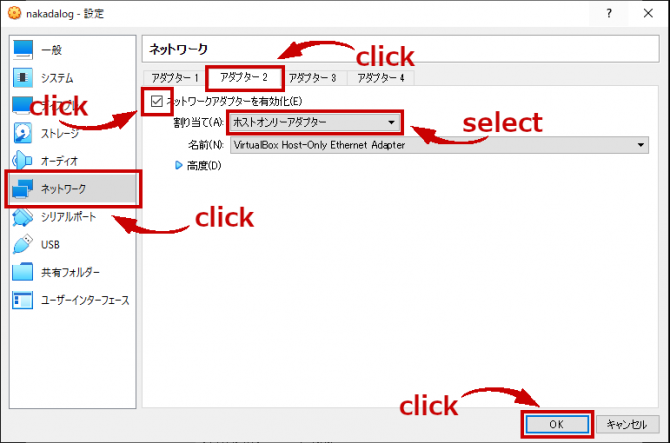Select the 一般 (General) icon in sidebar
This screenshot has height=443, width=670.
pos(23,50)
